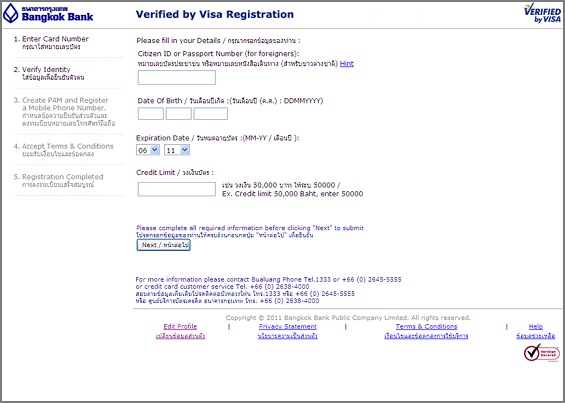Click the Bangkok Bank logo
The image size is (565, 403).
pos(48,14)
